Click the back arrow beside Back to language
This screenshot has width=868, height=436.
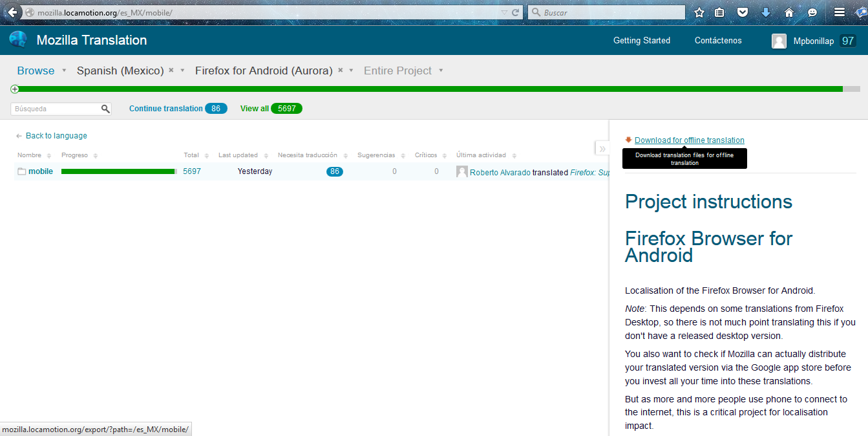coord(19,136)
